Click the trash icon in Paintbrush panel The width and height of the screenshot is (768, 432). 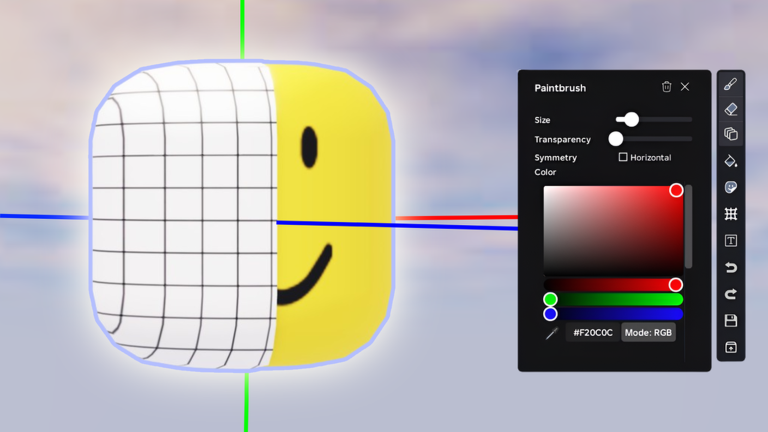click(x=666, y=87)
